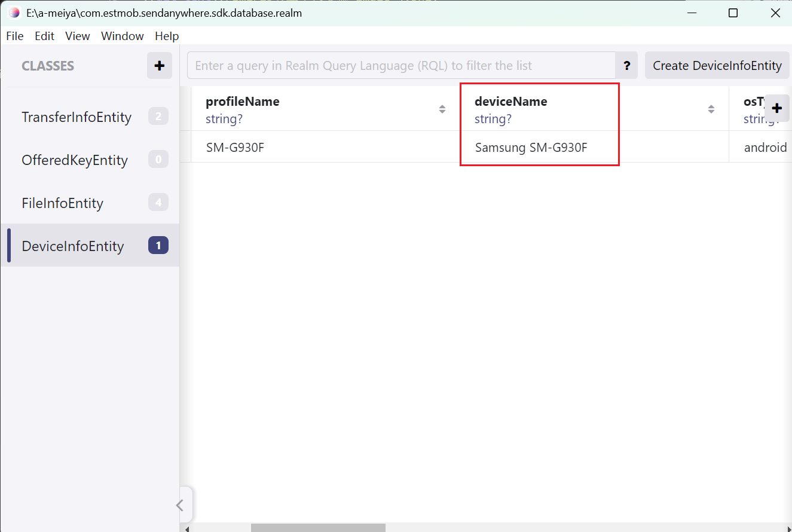The height and width of the screenshot is (532, 792).
Task: Click the add class plus icon
Action: coord(159,66)
